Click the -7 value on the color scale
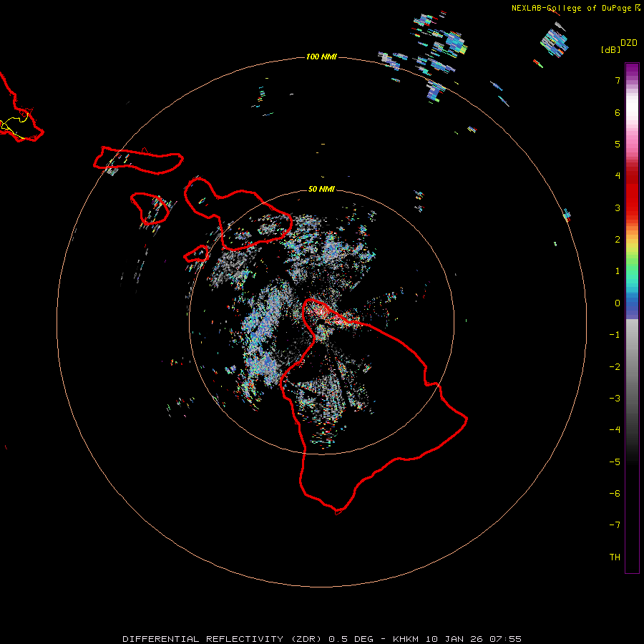Viewport: 644px width, 644px height. point(615,525)
